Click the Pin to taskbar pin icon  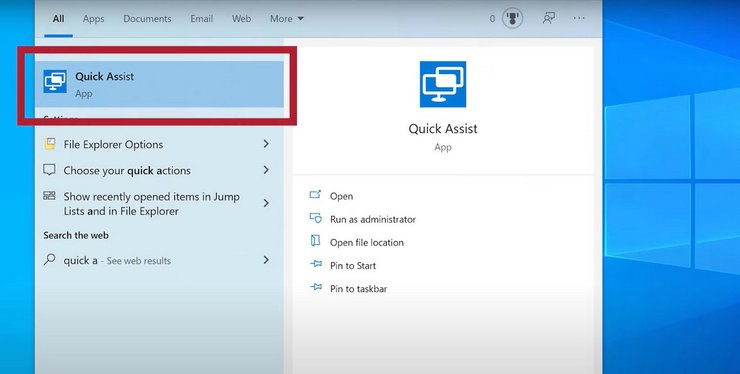point(316,287)
